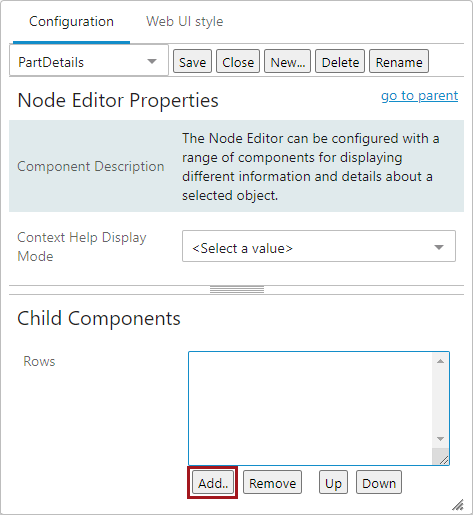Click inside the Rows list box
473x515 pixels.
coord(310,408)
